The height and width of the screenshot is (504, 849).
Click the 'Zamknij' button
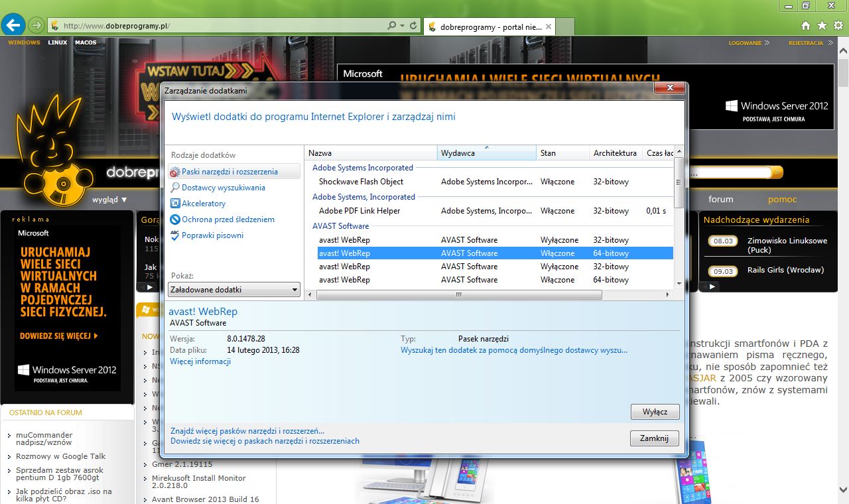point(655,438)
